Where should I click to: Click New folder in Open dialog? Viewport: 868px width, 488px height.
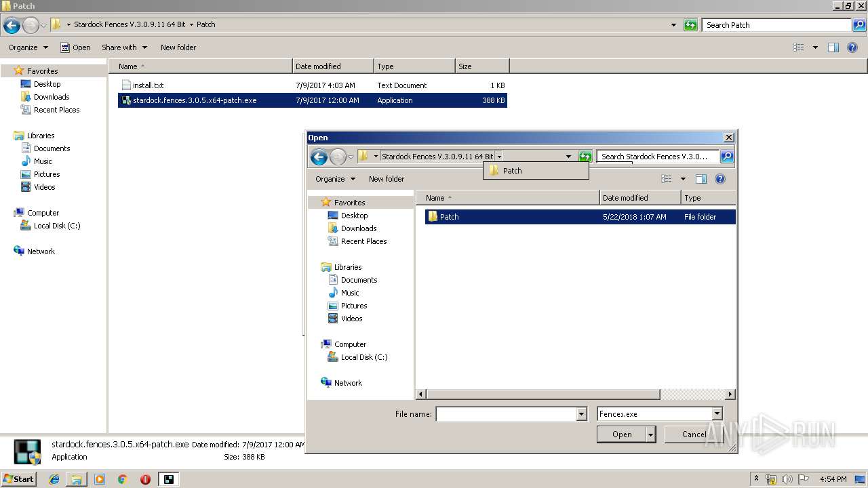tap(387, 179)
